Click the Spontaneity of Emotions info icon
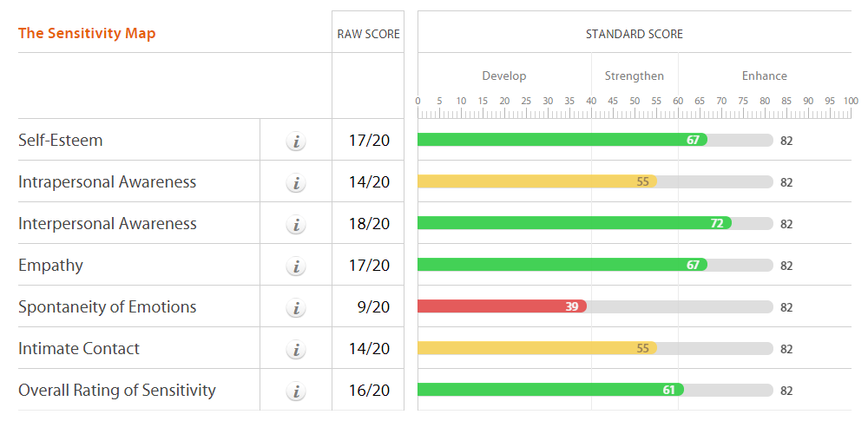 tap(296, 307)
